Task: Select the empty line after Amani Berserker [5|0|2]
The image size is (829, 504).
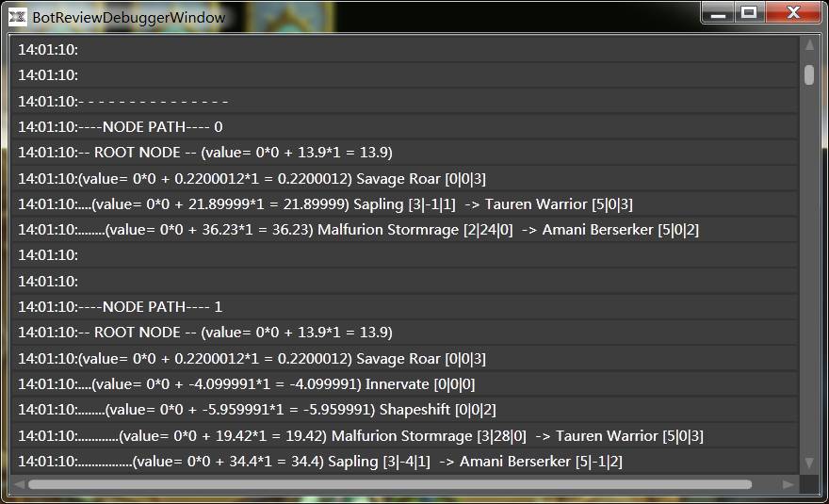Action: click(x=404, y=255)
